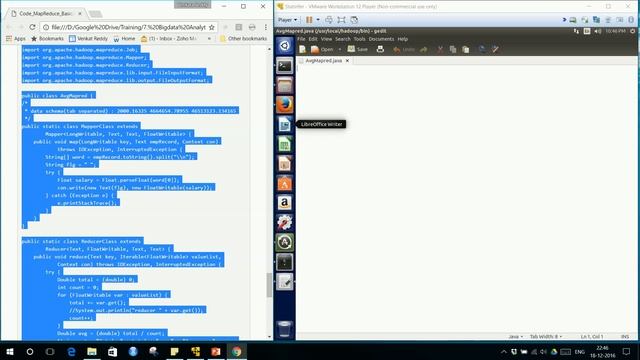Print the document from gedit toolbar
Image resolution: width=640 pixels, height=360 pixels.
(x=380, y=49)
